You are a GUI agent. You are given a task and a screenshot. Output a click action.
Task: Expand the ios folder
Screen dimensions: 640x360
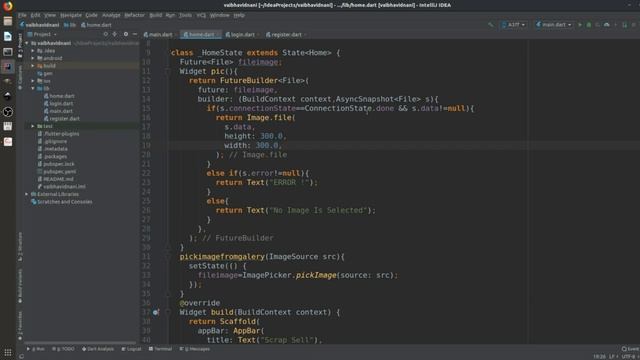pyautogui.click(x=33, y=81)
